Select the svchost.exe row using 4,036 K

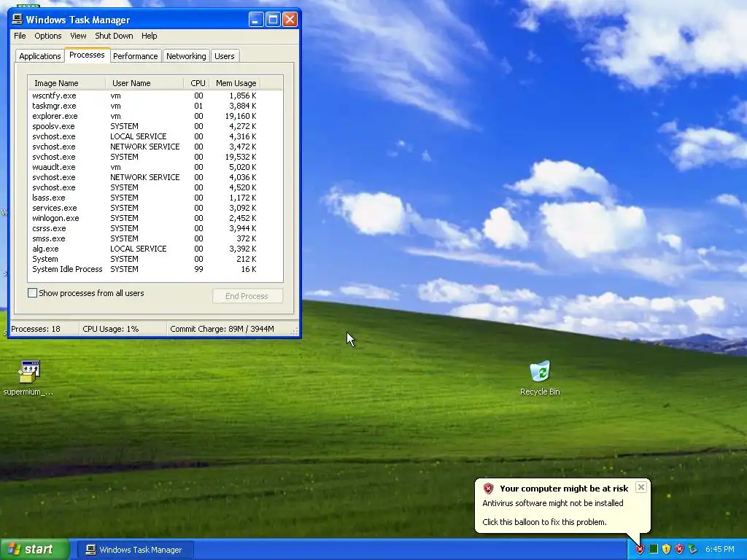[x=155, y=177]
